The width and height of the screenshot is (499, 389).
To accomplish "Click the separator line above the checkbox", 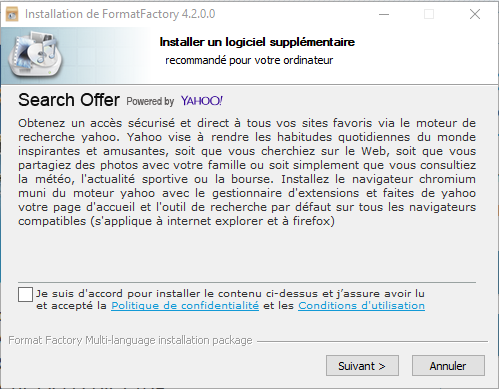I will tap(247, 282).
